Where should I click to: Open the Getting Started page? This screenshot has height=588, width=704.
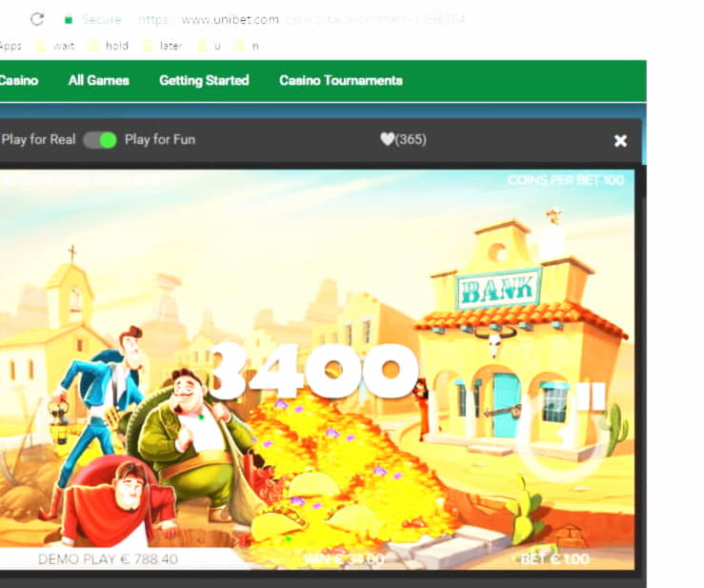(204, 80)
